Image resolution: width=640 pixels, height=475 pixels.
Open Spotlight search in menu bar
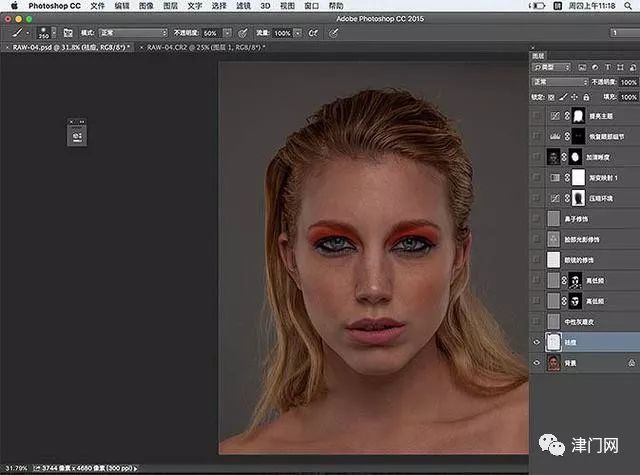click(628, 6)
